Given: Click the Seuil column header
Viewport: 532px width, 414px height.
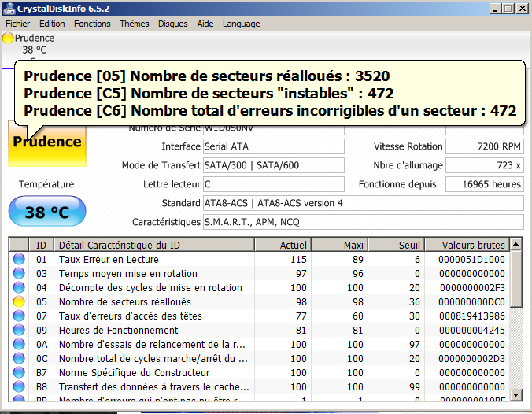Looking at the screenshot, I should pyautogui.click(x=397, y=245).
